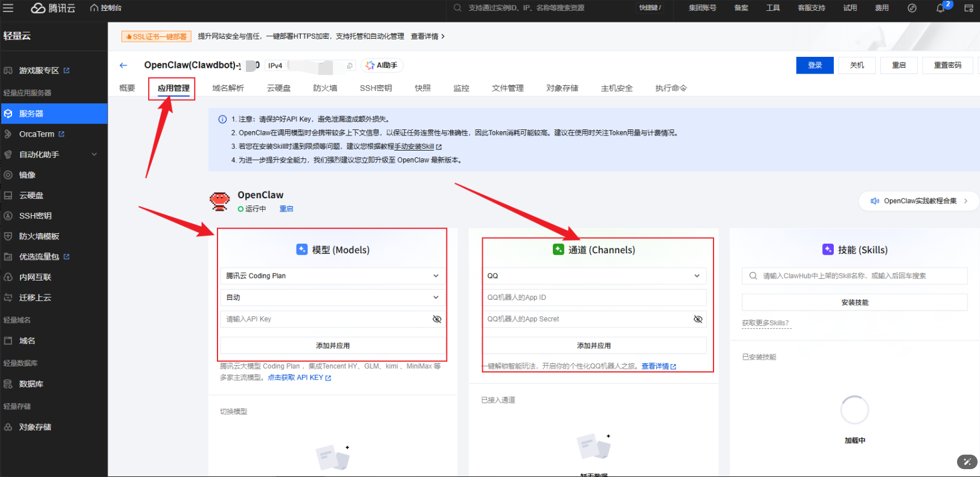
Task: Switch to the 监控 tab
Action: 462,88
